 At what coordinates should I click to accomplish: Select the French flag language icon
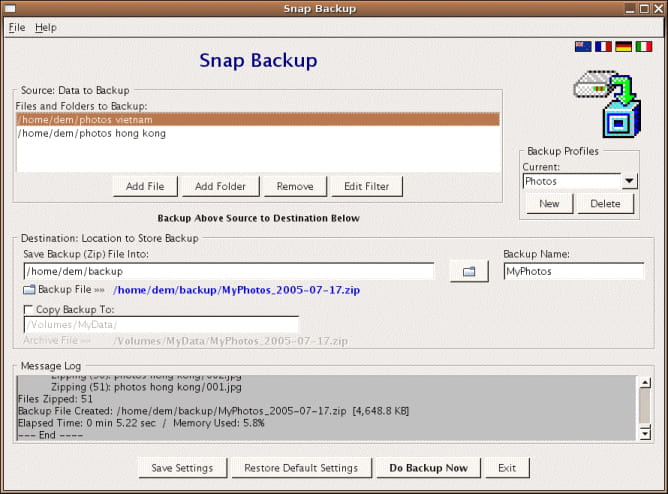(603, 47)
